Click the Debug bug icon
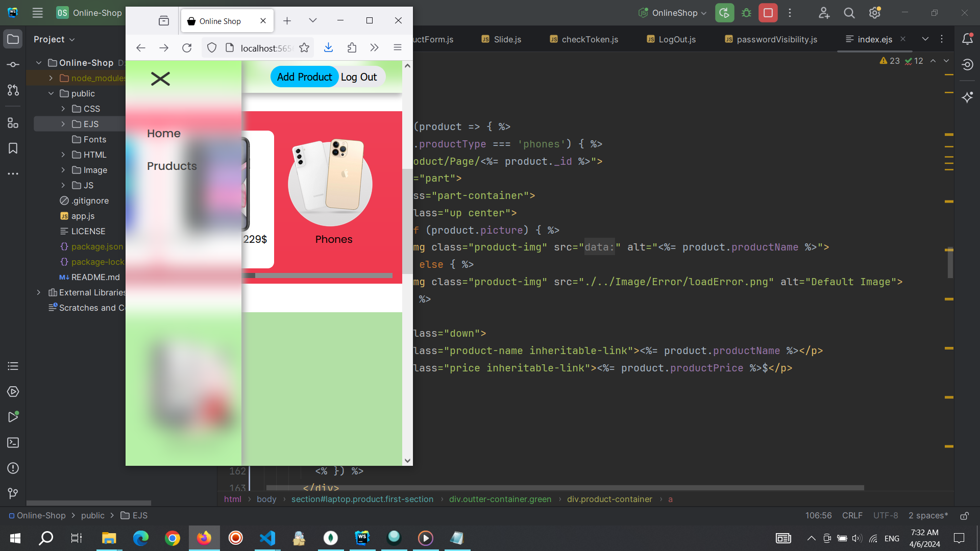Viewport: 980px width, 551px height. coord(746,13)
